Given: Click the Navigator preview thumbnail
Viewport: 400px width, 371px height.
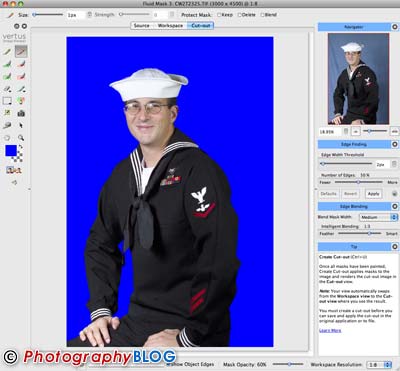Looking at the screenshot, I should [x=358, y=79].
